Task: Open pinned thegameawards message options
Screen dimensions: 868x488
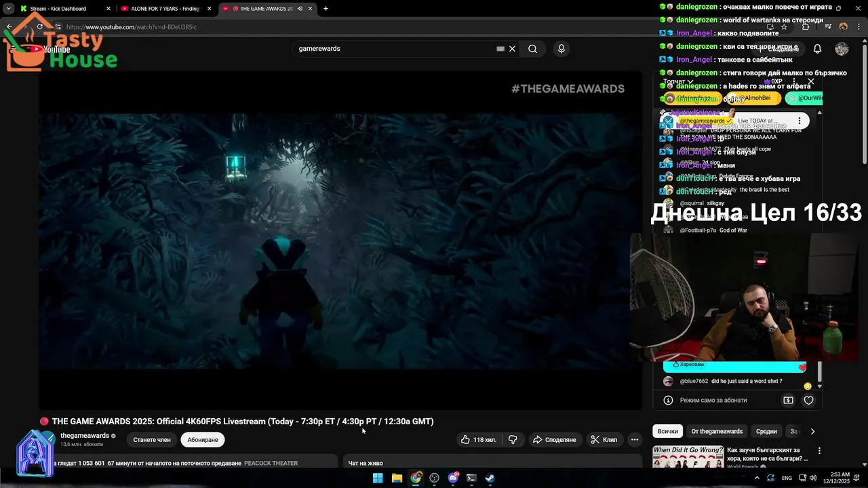Action: tap(800, 121)
